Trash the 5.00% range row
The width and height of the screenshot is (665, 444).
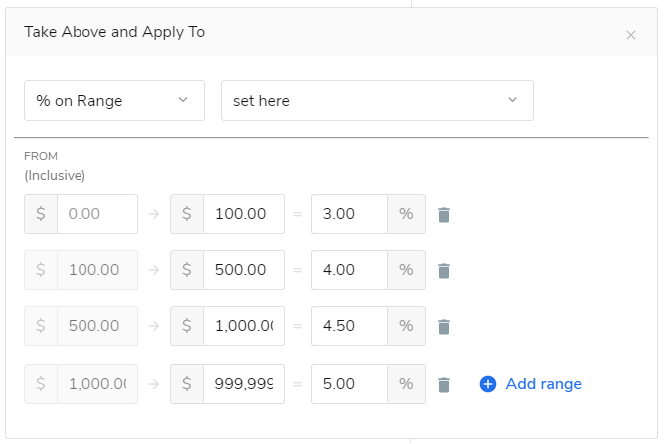[445, 384]
